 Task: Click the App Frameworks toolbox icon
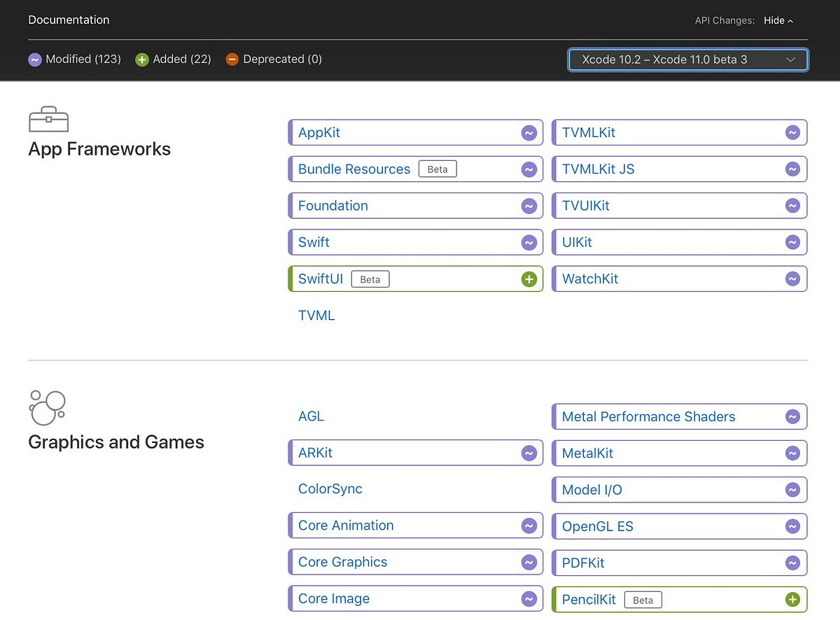pyautogui.click(x=48, y=119)
